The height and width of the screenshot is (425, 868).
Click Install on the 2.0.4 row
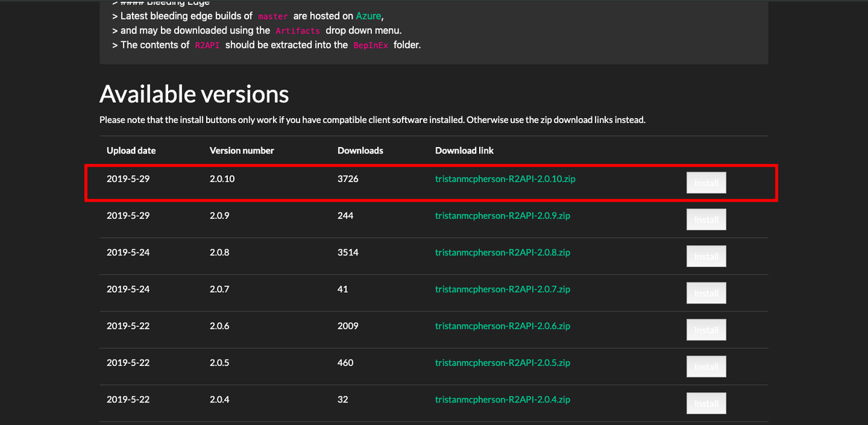706,403
